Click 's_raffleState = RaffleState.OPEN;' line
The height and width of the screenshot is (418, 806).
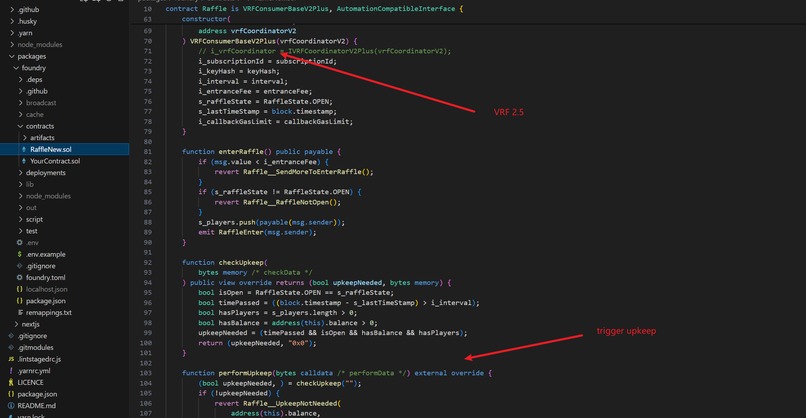tap(265, 101)
